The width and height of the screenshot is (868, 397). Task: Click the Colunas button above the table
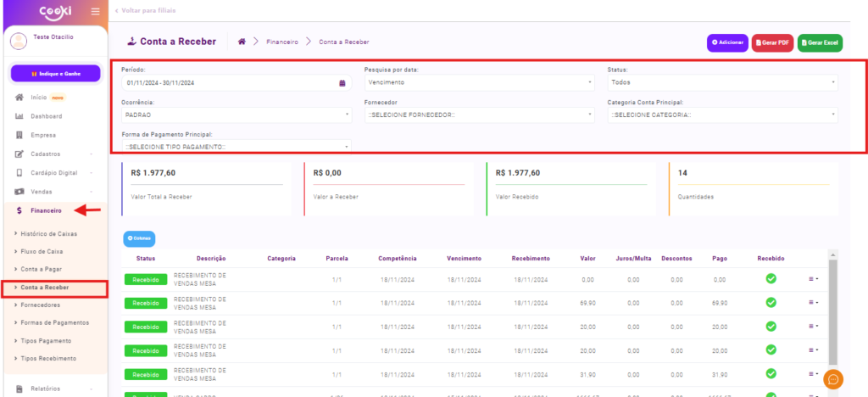pyautogui.click(x=139, y=238)
